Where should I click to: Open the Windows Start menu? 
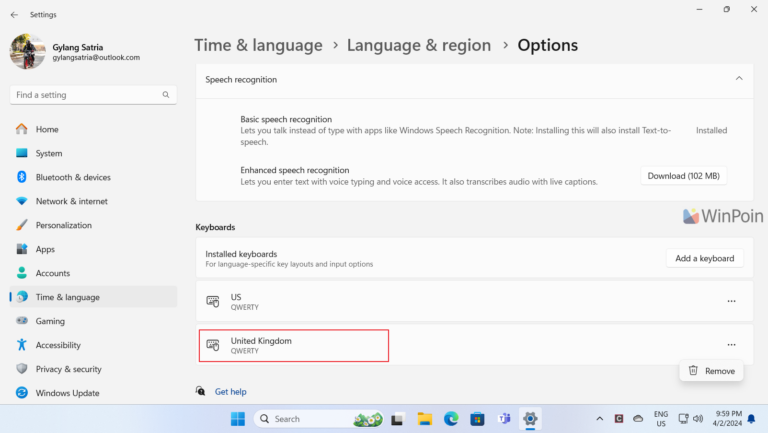click(238, 419)
